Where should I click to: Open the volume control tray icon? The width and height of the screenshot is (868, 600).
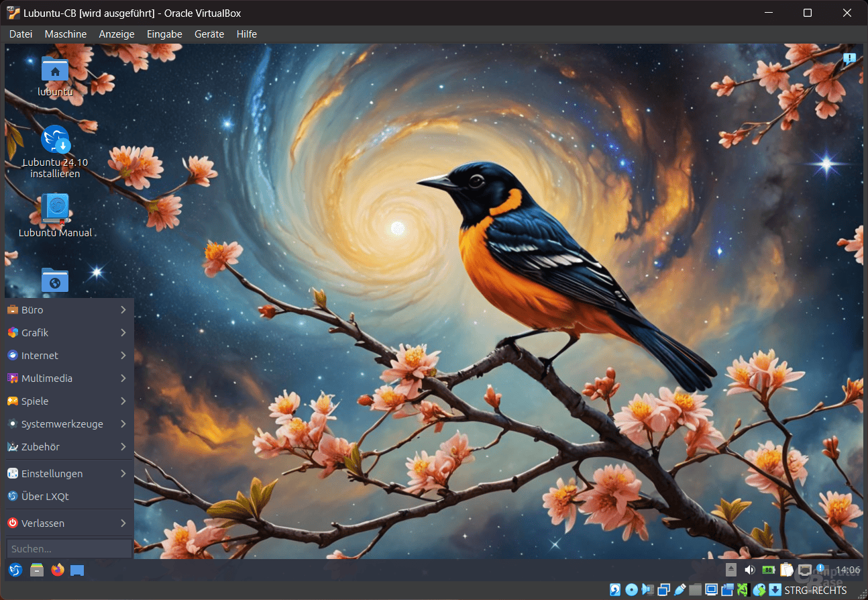(x=750, y=570)
